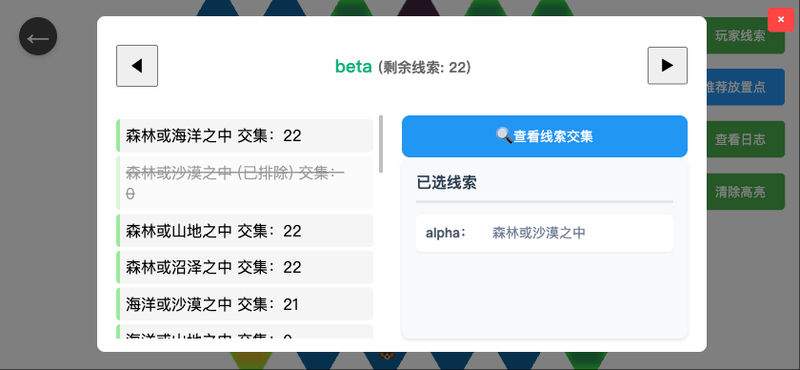Click selected alpha clue entry
This screenshot has height=370, width=800.
click(544, 233)
